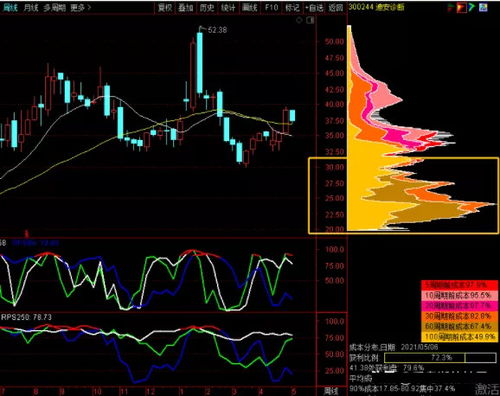The image size is (500, 396).
Task: Switch to the 月线 monthly chart tab
Action: tap(31, 8)
